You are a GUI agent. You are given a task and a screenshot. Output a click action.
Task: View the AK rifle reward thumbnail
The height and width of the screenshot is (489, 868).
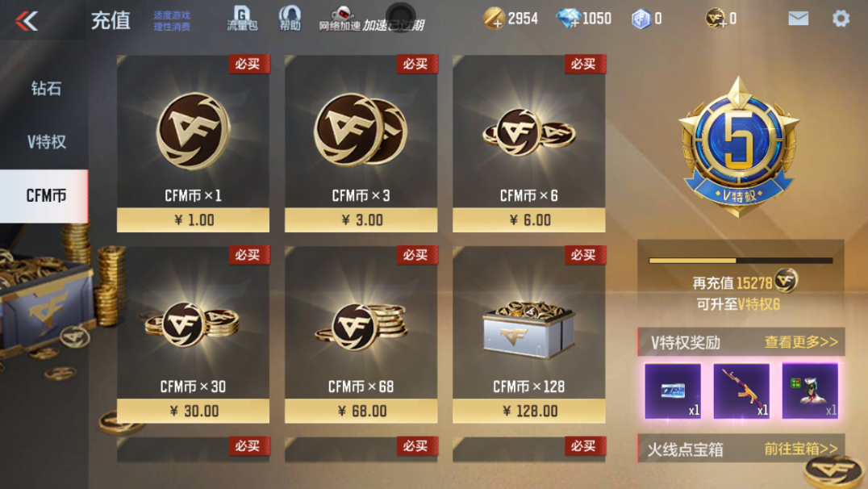[741, 391]
